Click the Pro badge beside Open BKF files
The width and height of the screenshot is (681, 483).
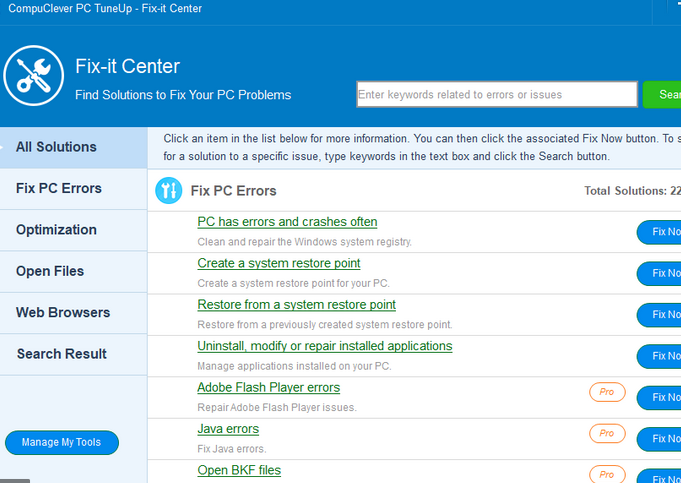[607, 474]
